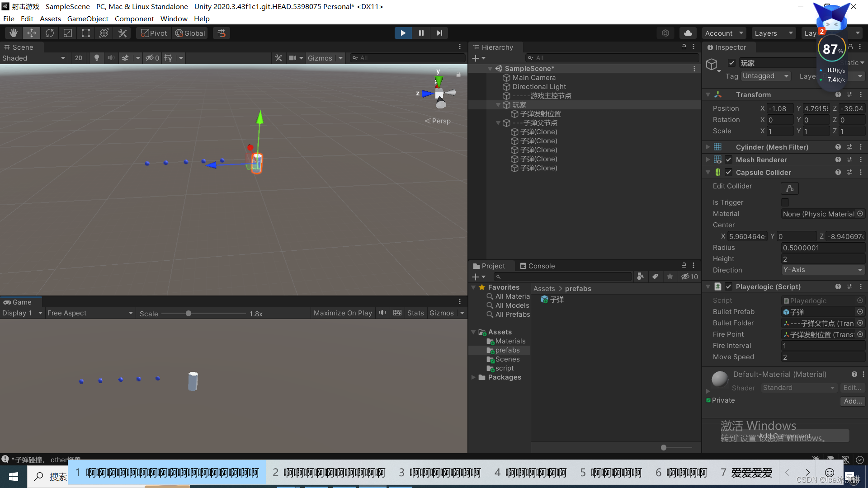Toggle the Is Trigger checkbox
This screenshot has width=868, height=488.
pyautogui.click(x=785, y=202)
